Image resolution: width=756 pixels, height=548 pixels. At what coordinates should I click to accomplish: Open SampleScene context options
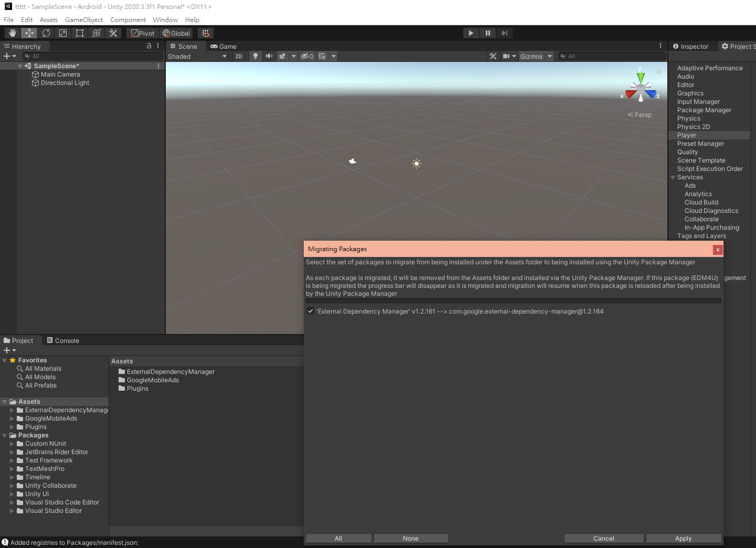click(x=158, y=66)
